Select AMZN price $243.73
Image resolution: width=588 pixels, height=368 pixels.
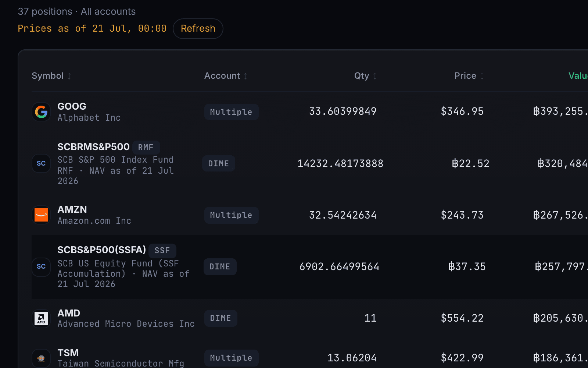(x=462, y=215)
